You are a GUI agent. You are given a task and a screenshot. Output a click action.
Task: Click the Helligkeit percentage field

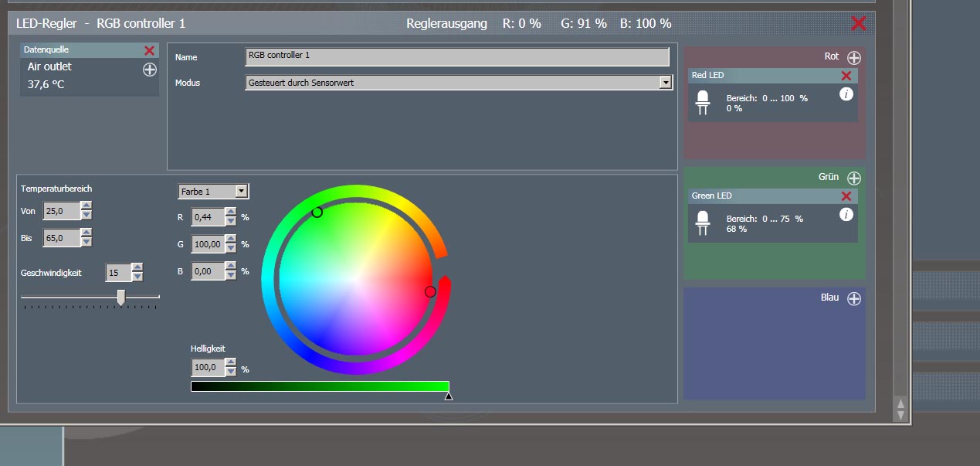coord(207,369)
